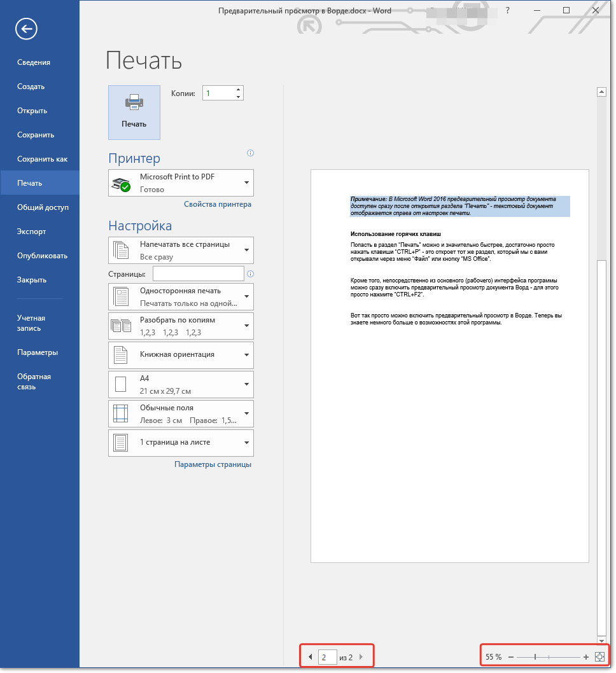The image size is (616, 673).
Task: Click the zoom in plus icon
Action: click(585, 656)
